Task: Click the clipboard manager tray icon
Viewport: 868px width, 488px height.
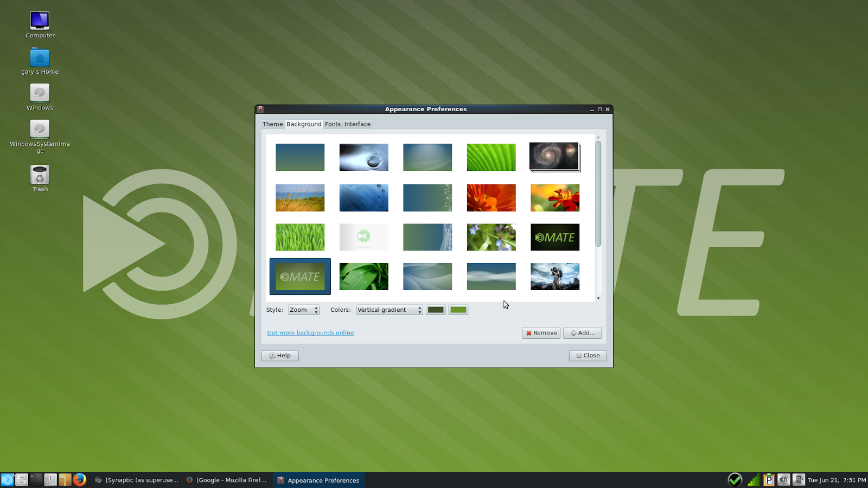Action: (768, 480)
